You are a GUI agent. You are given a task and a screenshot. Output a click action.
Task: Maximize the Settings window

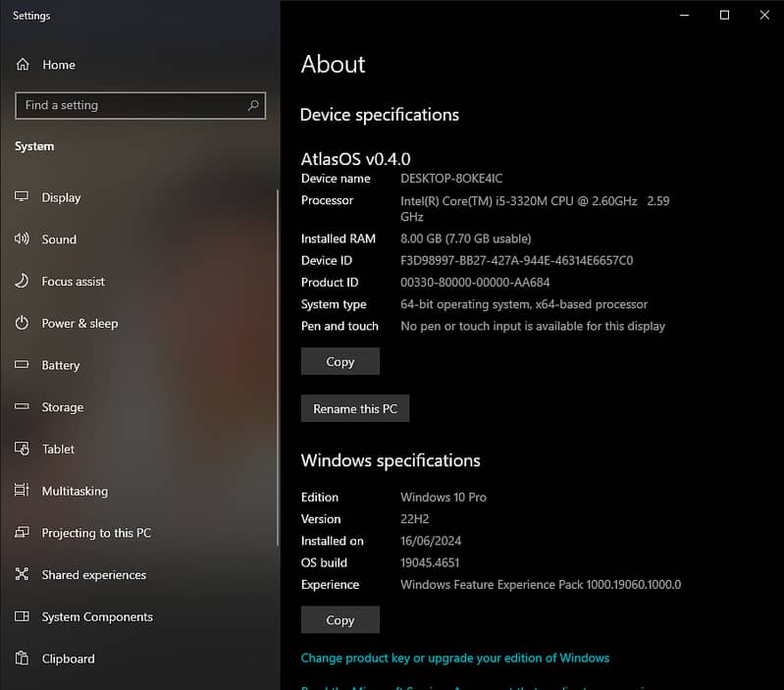[x=724, y=15]
